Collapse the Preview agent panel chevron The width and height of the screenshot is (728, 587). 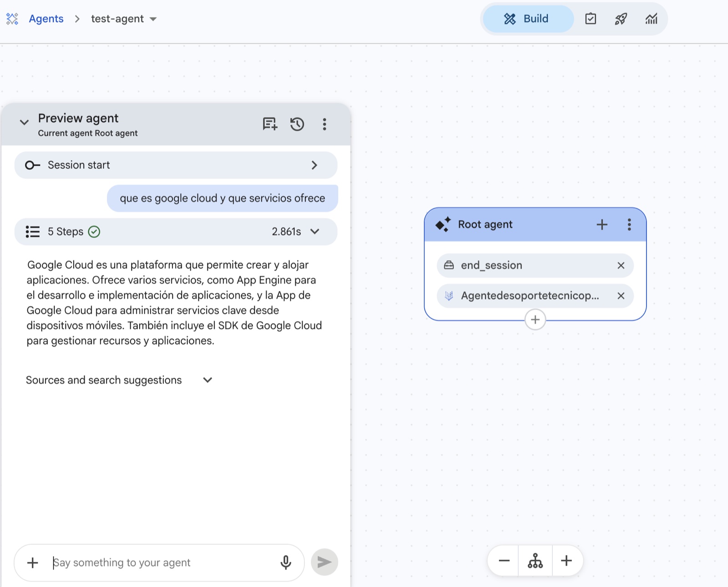tap(24, 122)
